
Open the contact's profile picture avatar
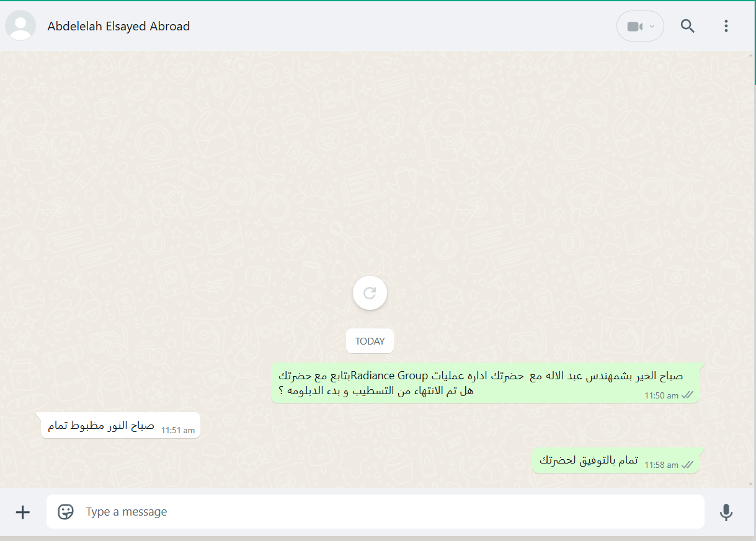pyautogui.click(x=20, y=26)
